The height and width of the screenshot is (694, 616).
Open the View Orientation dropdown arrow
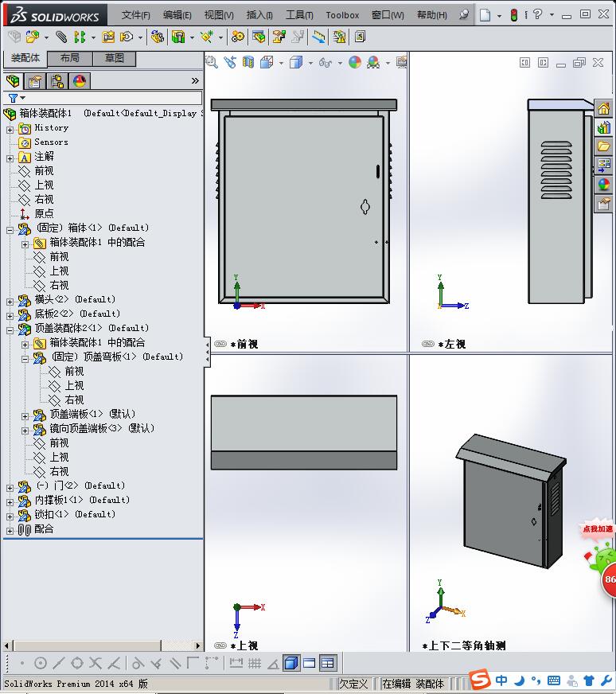pyautogui.click(x=281, y=63)
